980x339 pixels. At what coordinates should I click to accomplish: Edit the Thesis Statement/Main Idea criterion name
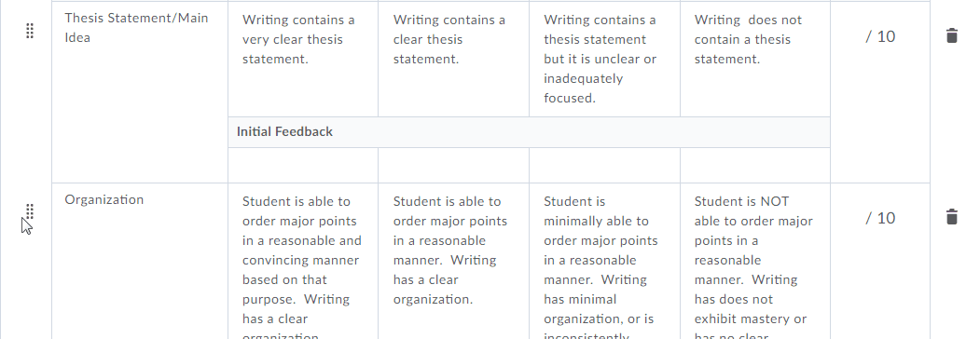pyautogui.click(x=136, y=27)
